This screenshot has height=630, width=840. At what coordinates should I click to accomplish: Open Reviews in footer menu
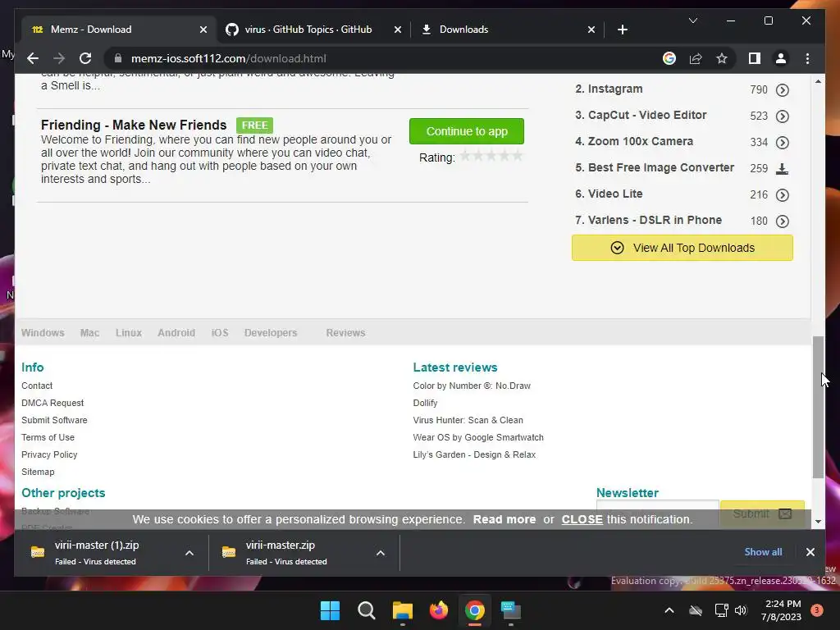pos(345,333)
